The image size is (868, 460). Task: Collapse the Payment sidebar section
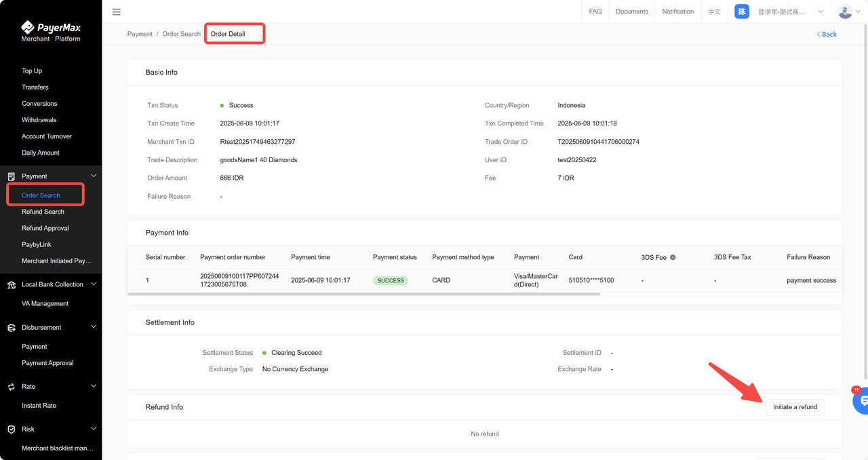pyautogui.click(x=94, y=176)
